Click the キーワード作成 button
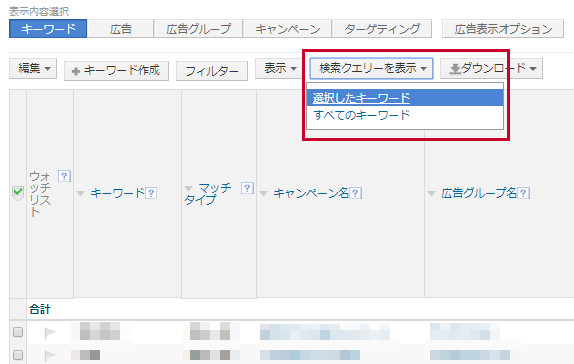Image resolution: width=574 pixels, height=364 pixels. point(116,71)
